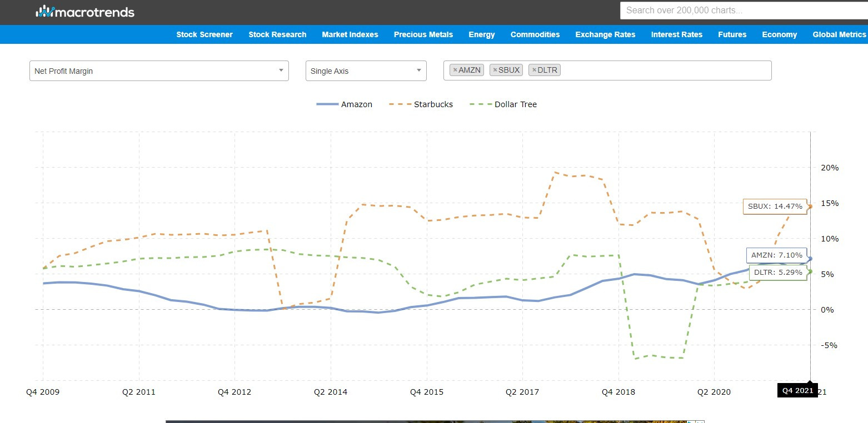Click Starbucks endpoint dot on chart
The width and height of the screenshot is (868, 423).
click(810, 207)
